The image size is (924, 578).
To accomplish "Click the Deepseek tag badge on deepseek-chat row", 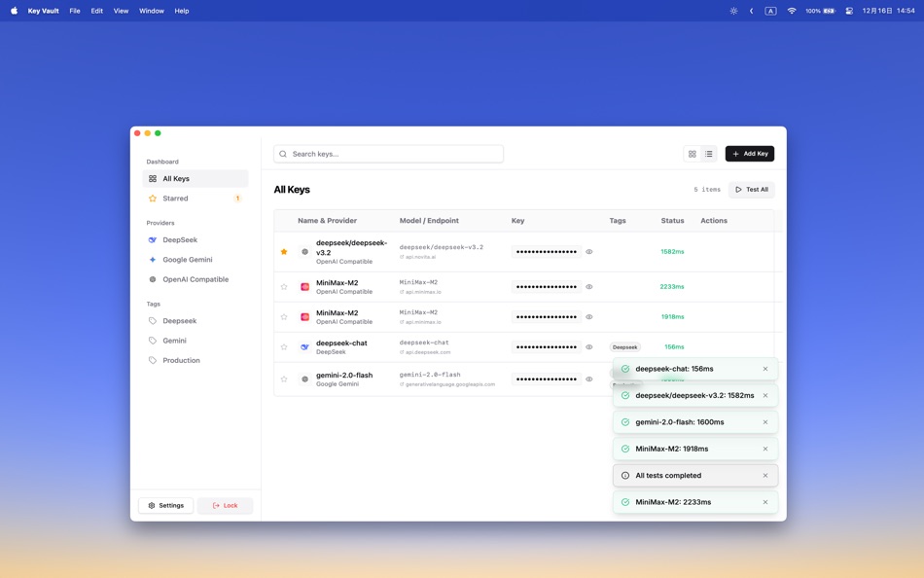I will coord(624,346).
